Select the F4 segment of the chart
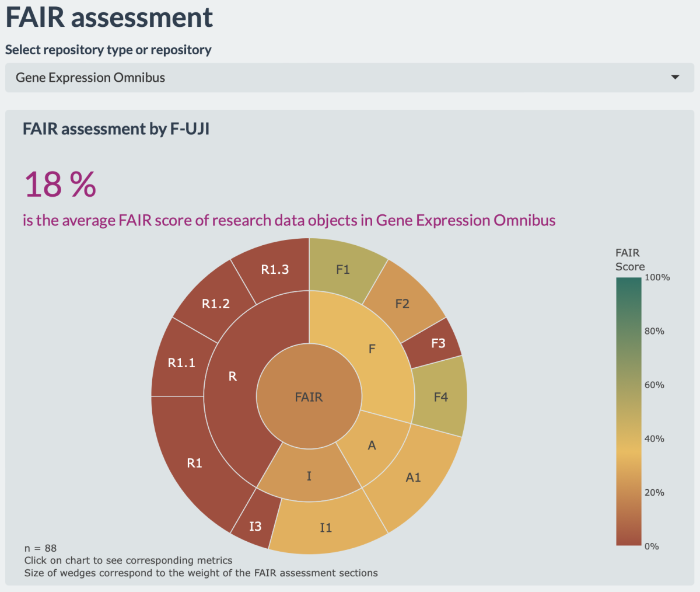 pos(442,396)
